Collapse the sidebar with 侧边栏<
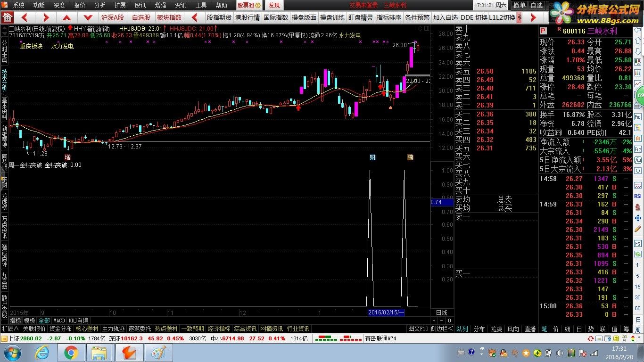644x362 pixels. (x=442, y=329)
